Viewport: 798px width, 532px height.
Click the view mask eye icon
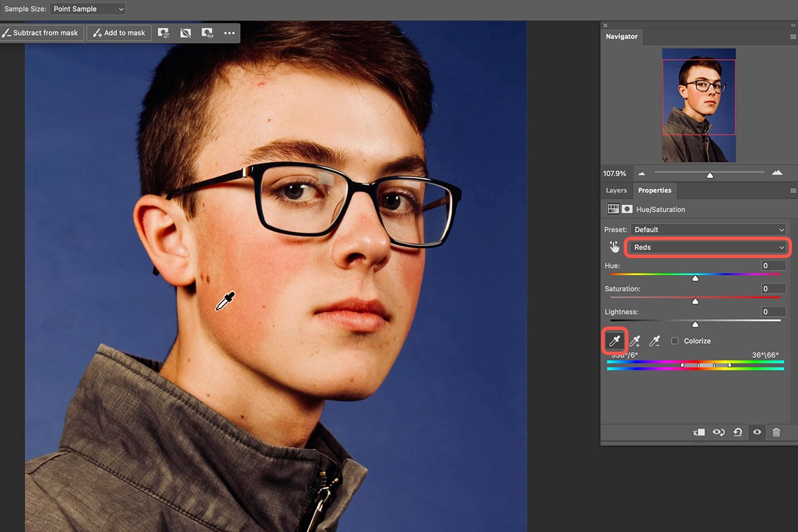pyautogui.click(x=207, y=33)
